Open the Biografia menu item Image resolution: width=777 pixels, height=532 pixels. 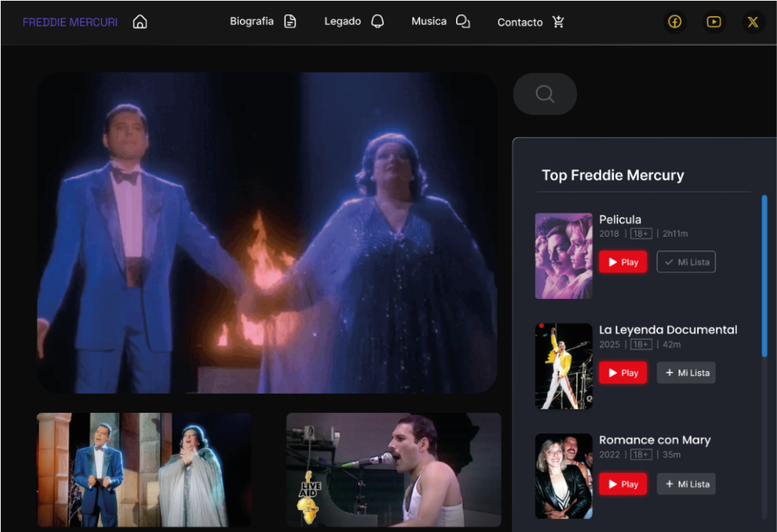coord(251,21)
